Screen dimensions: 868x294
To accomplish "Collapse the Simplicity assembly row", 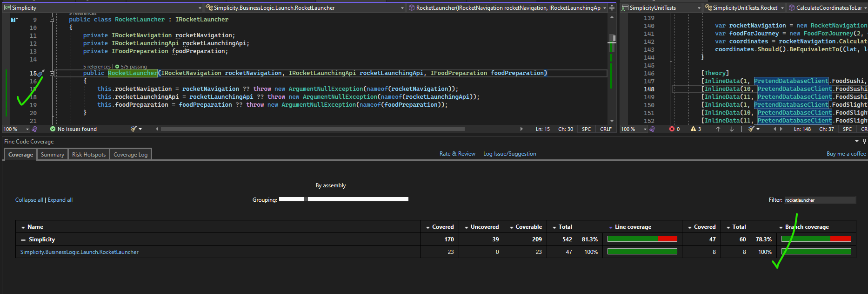I will point(23,239).
